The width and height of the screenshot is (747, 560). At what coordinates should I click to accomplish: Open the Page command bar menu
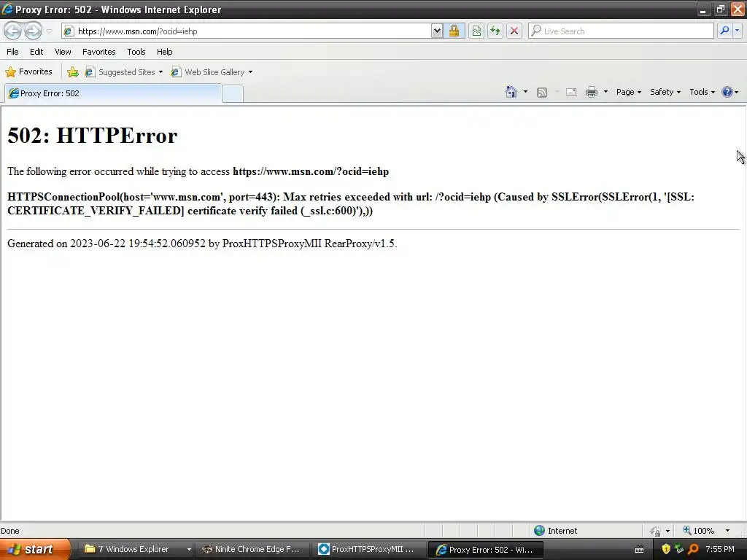coord(628,92)
